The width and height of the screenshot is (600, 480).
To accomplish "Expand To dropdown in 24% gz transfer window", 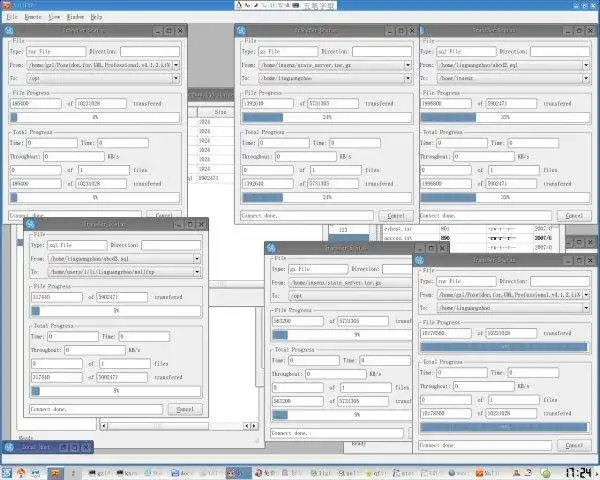I will tap(408, 78).
